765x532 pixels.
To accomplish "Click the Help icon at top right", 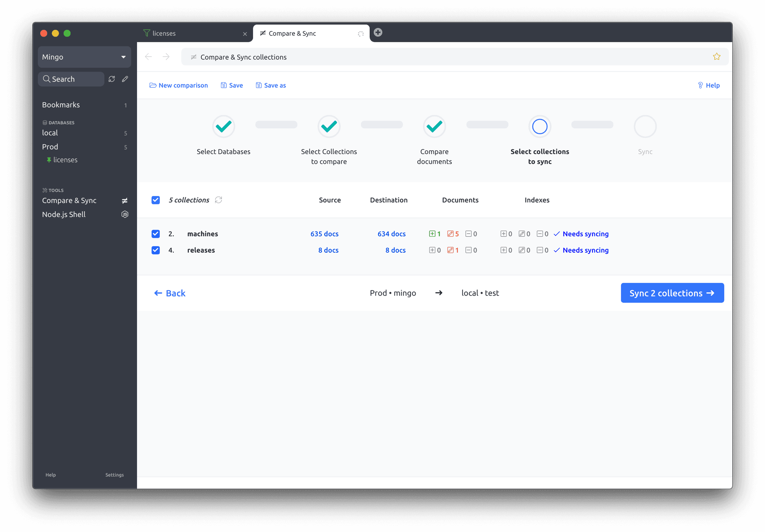I will [x=709, y=85].
